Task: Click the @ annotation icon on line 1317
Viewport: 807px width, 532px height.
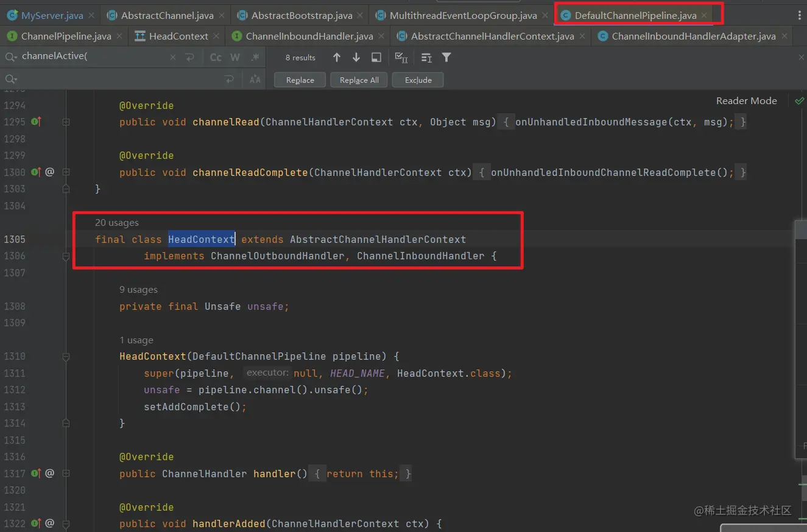Action: pos(50,474)
